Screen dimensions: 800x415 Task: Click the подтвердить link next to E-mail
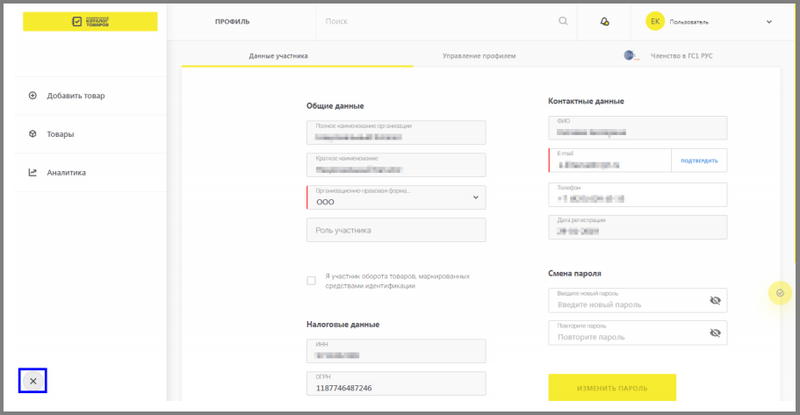pos(699,160)
